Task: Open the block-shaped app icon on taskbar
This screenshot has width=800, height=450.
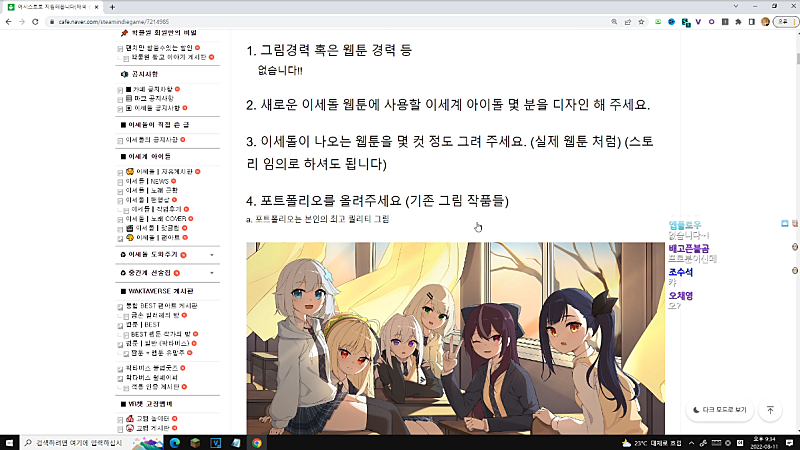Action: [195, 443]
